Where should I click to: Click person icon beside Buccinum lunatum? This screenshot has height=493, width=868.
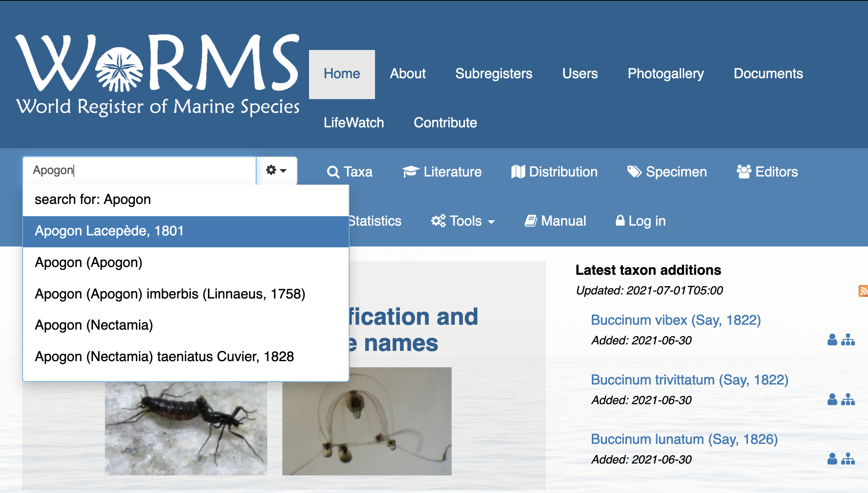tap(832, 459)
